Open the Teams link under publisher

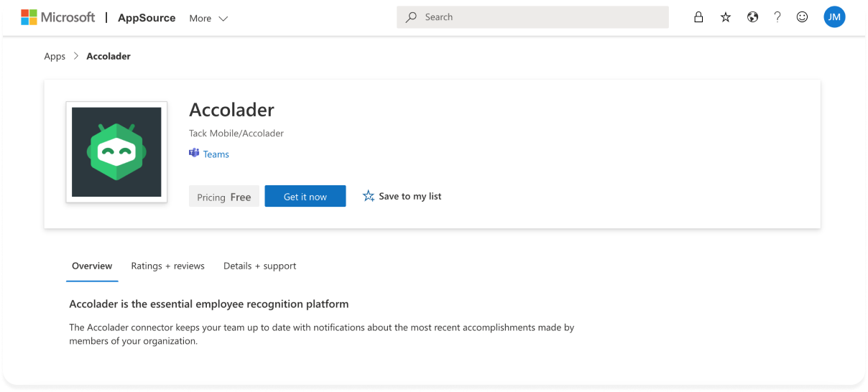pos(216,154)
